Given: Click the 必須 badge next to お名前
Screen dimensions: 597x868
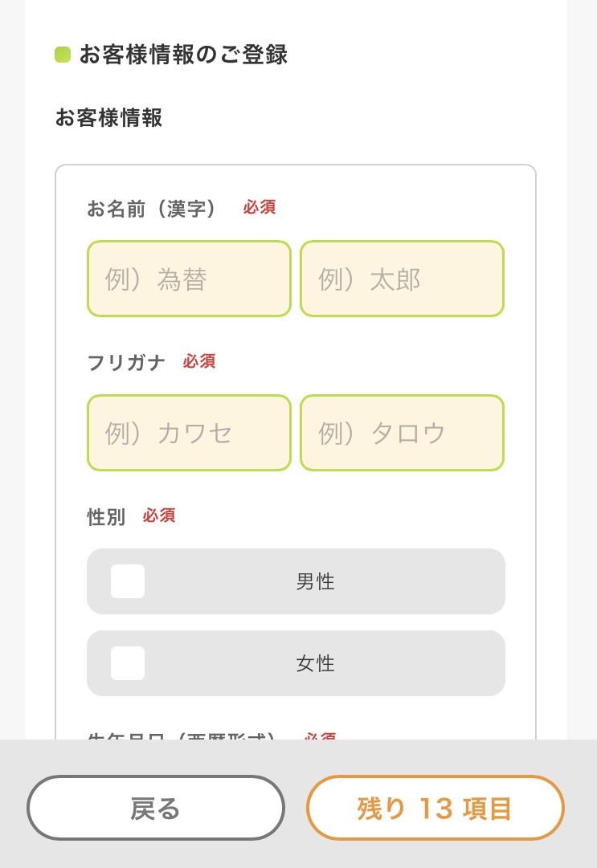Looking at the screenshot, I should tap(260, 207).
